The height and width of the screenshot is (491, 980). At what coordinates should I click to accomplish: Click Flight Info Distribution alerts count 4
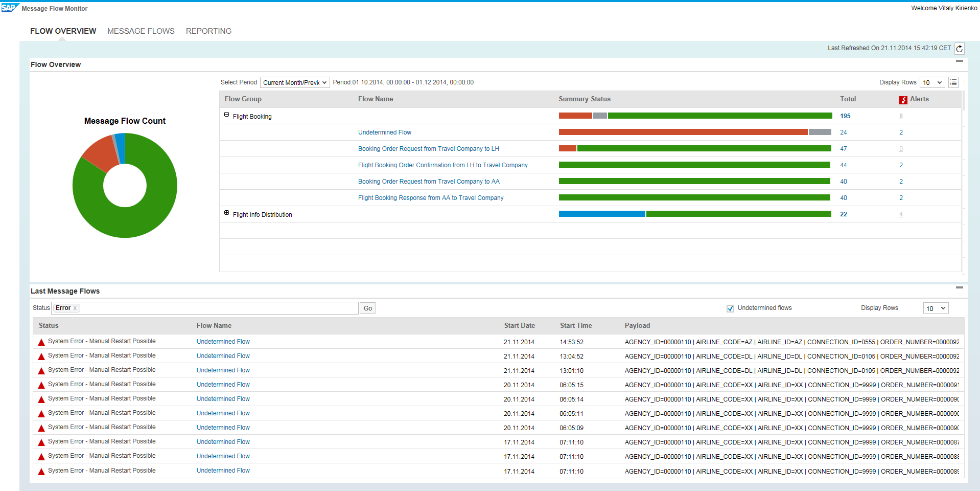(901, 214)
